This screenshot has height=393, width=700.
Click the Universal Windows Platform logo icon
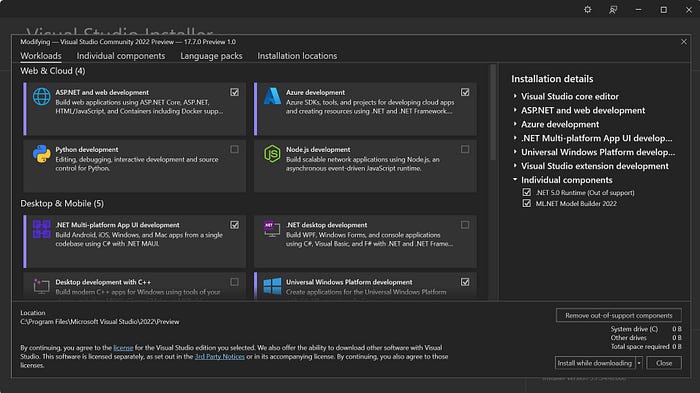272,286
